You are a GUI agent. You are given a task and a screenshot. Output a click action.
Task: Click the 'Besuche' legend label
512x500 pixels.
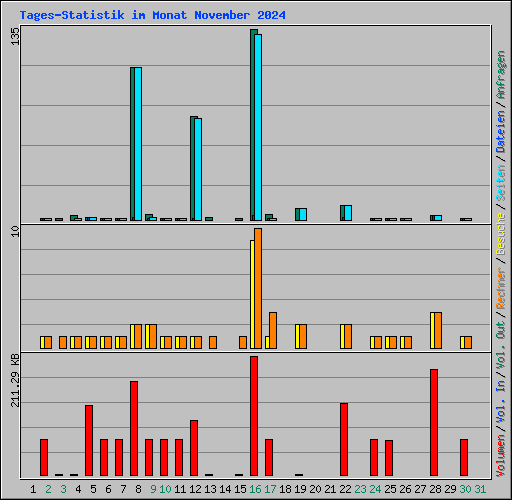click(501, 234)
